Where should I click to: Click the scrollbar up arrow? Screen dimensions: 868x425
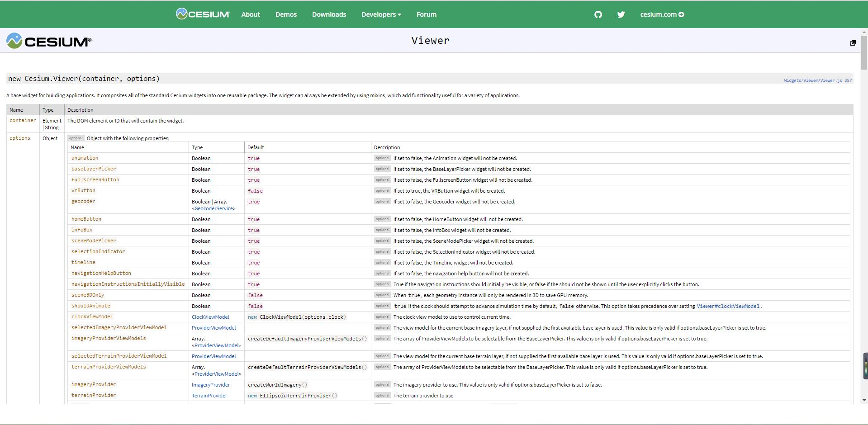click(864, 32)
